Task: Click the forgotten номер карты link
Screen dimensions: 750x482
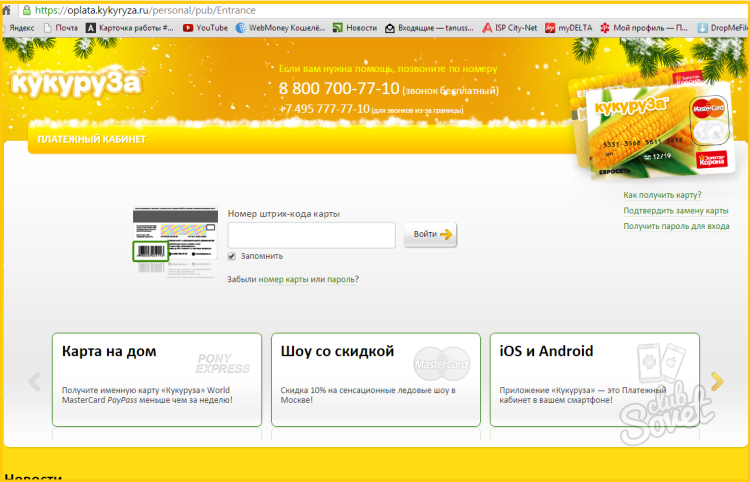Action: click(283, 280)
